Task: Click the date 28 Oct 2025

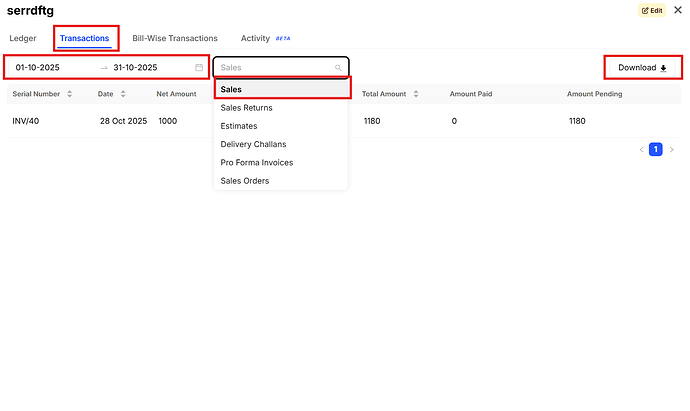Action: pyautogui.click(x=123, y=121)
